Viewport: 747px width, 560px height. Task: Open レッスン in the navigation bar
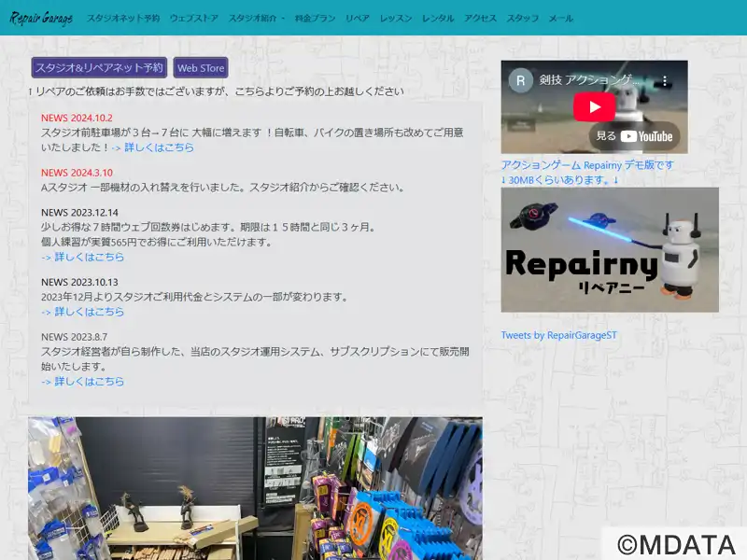395,18
